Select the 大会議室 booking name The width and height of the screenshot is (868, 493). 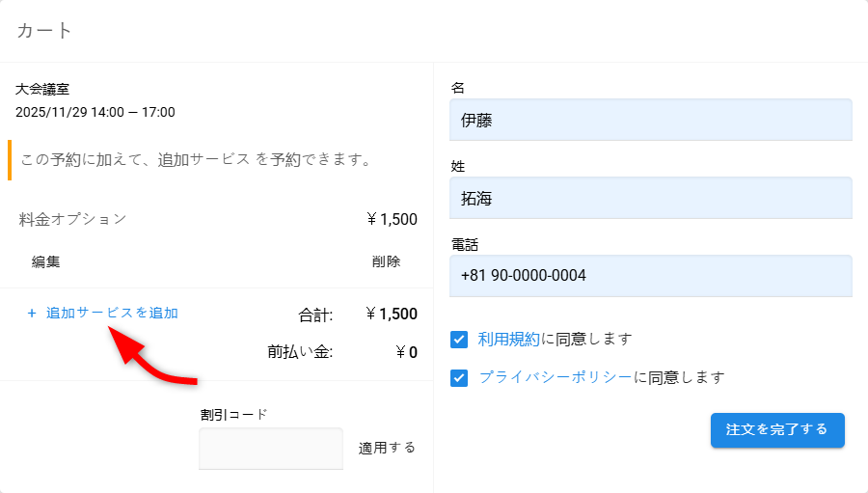(42, 89)
